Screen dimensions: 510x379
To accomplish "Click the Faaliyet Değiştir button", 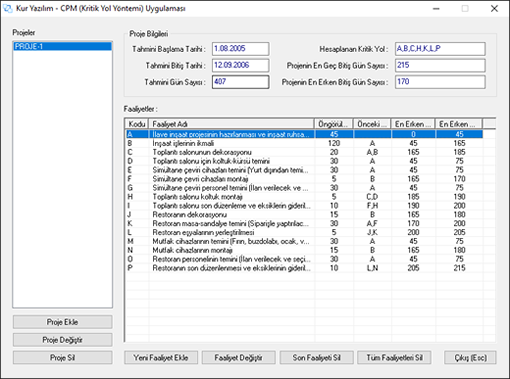I will point(239,358).
